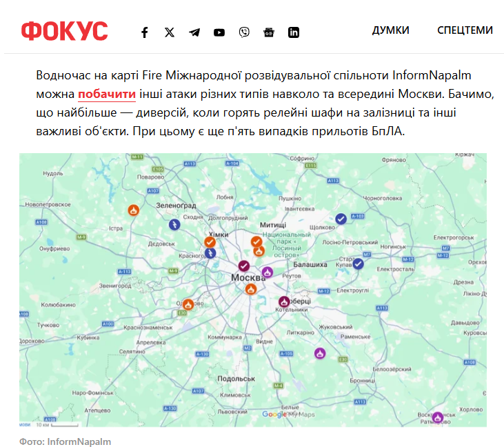The width and height of the screenshot is (504, 447).
Task: Click orange checkmark marker below Митищі
Action: pos(256,241)
